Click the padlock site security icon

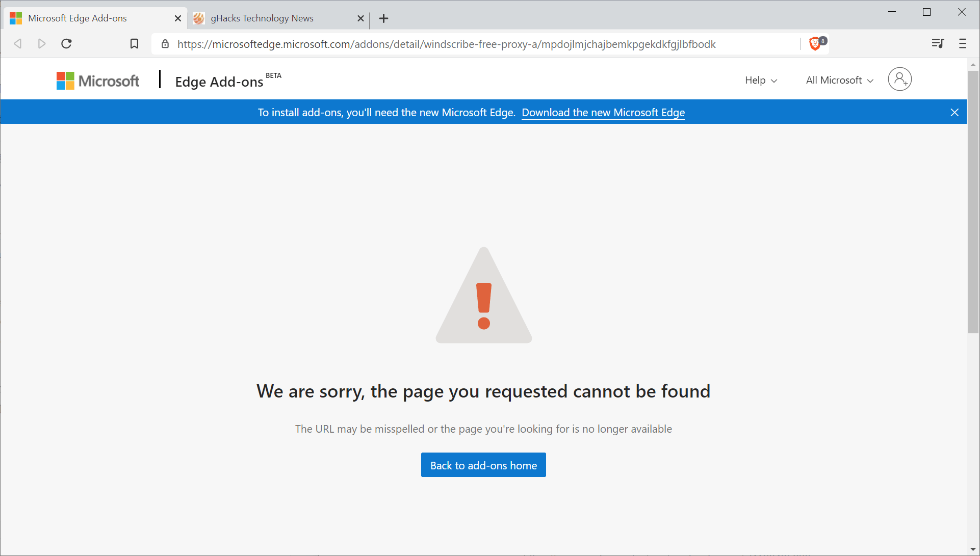tap(165, 44)
